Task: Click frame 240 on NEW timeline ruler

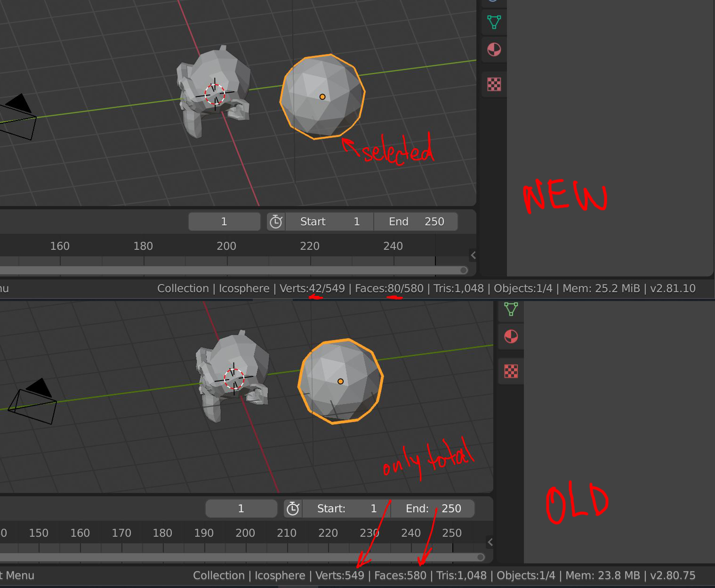Action: (x=393, y=246)
